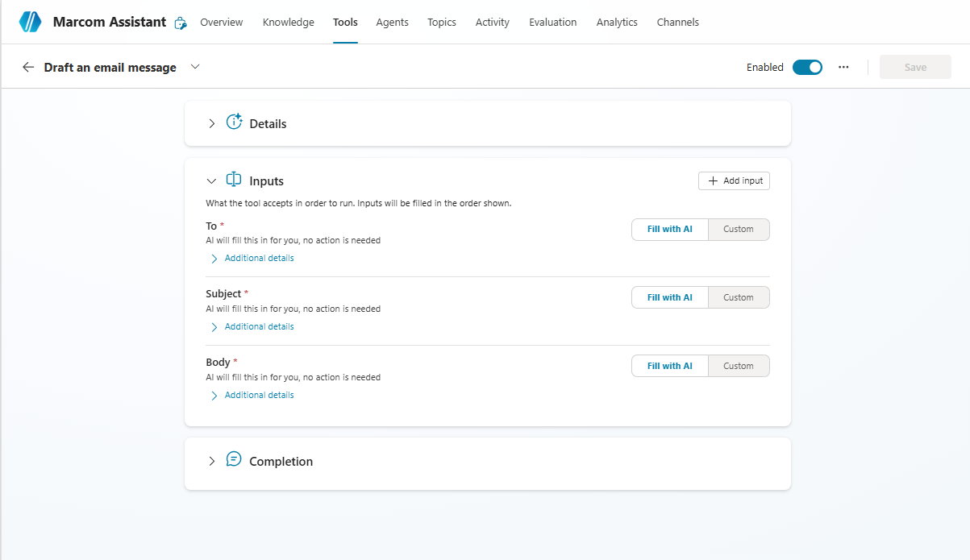Go back using the left arrow icon
This screenshot has width=970, height=560.
tap(28, 67)
